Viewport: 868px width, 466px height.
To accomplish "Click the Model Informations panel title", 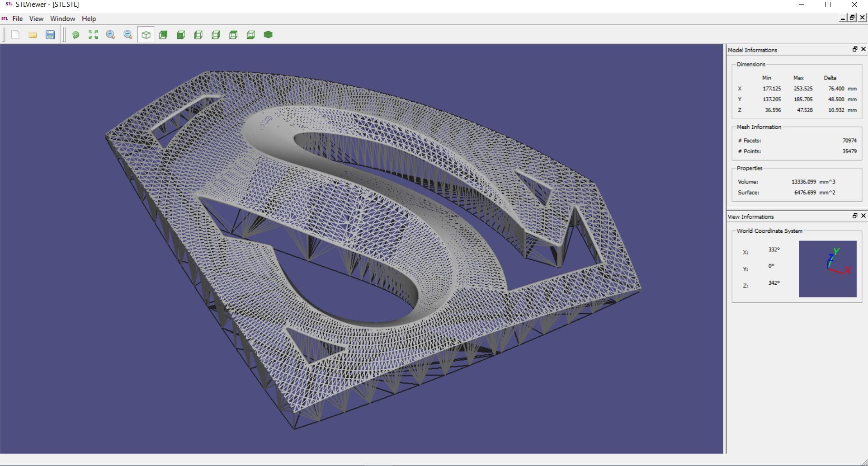I will (x=752, y=50).
